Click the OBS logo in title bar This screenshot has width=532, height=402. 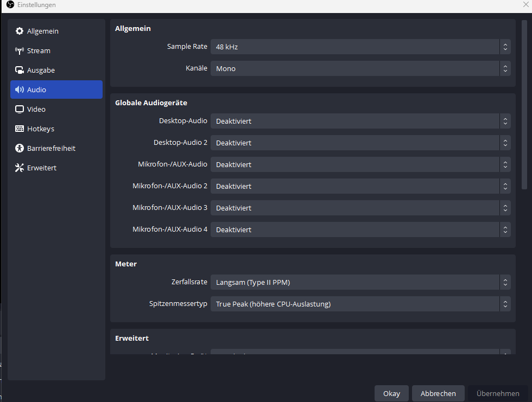coord(10,5)
